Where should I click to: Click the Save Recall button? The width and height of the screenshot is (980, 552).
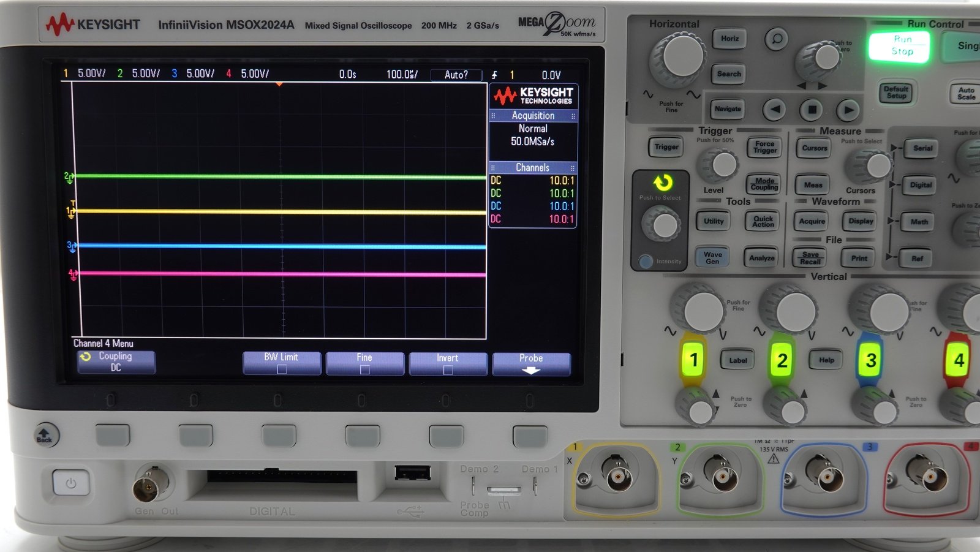tap(810, 258)
